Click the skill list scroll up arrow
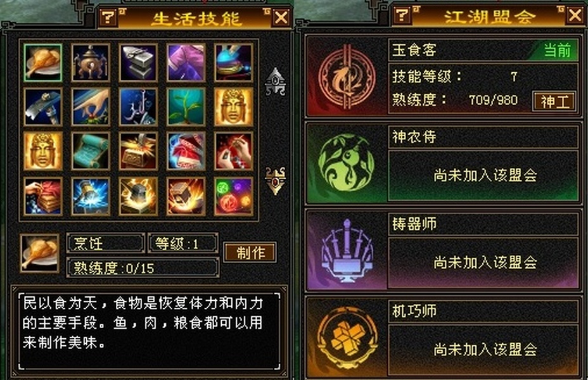The image size is (588, 380). click(x=275, y=81)
